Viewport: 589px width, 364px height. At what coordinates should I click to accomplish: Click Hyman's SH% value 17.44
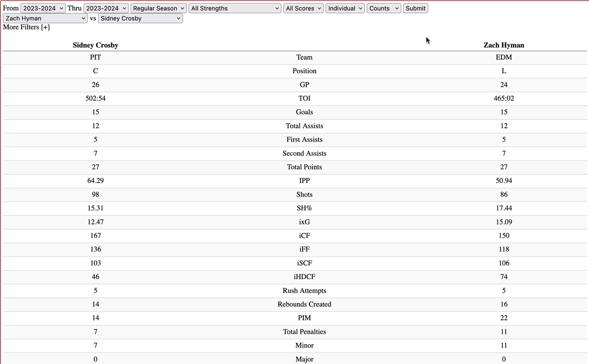504,208
